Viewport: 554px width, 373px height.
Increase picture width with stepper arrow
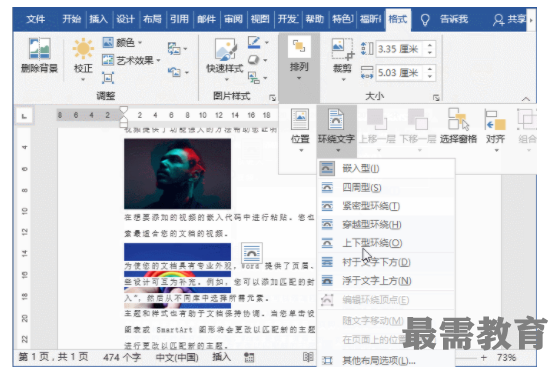click(430, 69)
